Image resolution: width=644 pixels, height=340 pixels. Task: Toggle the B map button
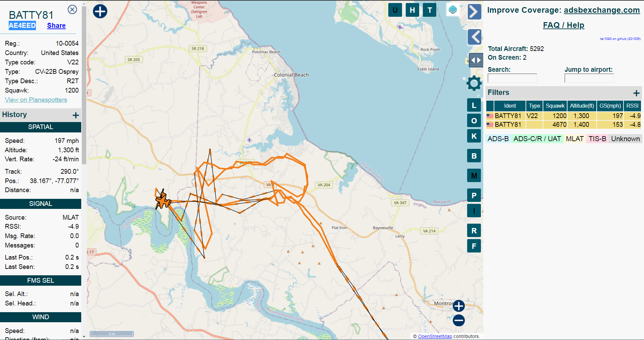[474, 156]
